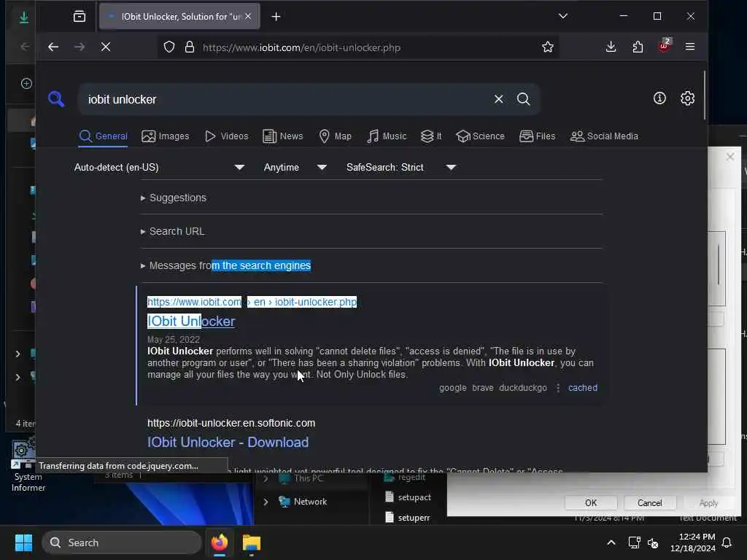The image size is (747, 560).
Task: Expand Network in File Explorer tree
Action: (x=266, y=502)
